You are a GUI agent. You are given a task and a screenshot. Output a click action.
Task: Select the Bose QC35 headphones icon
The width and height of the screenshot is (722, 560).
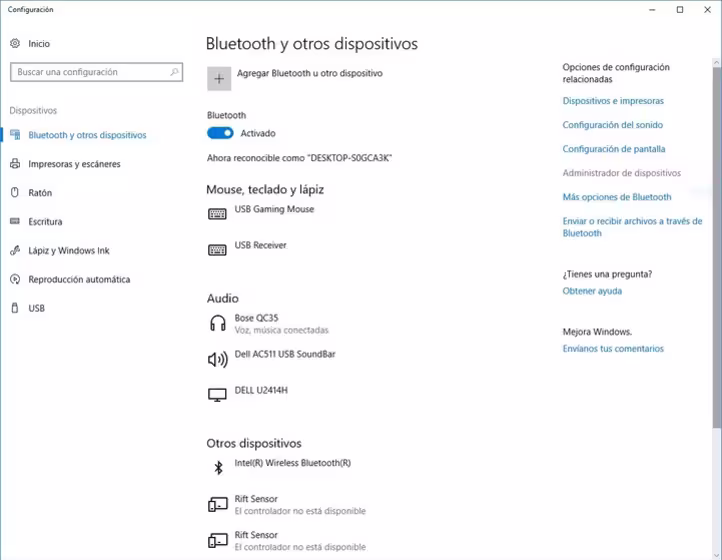click(x=217, y=323)
